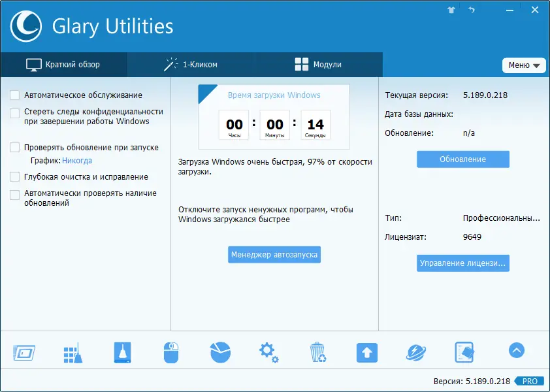Click the recycle bin uninstaller icon
550x392 pixels.
(x=317, y=351)
